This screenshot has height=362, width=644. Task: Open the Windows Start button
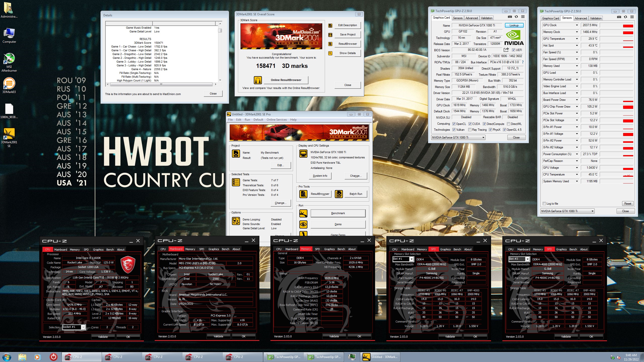(x=7, y=357)
